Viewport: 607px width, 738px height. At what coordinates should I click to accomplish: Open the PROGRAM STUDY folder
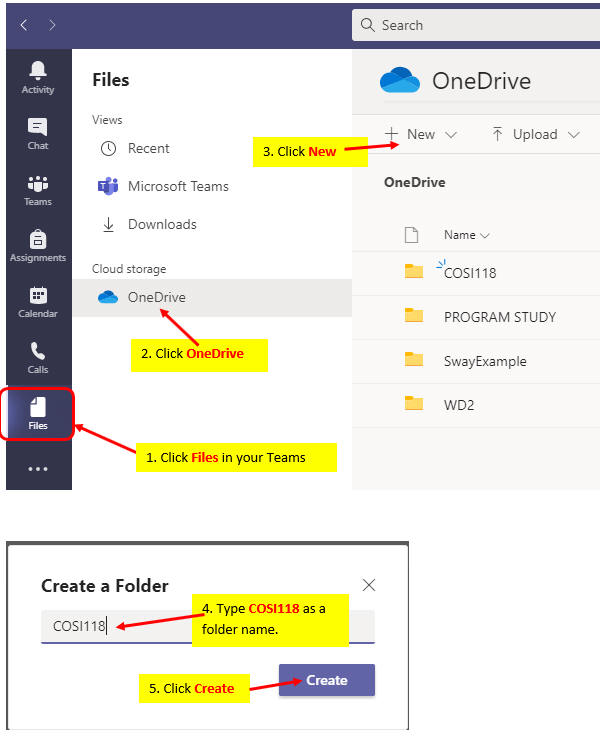click(500, 317)
